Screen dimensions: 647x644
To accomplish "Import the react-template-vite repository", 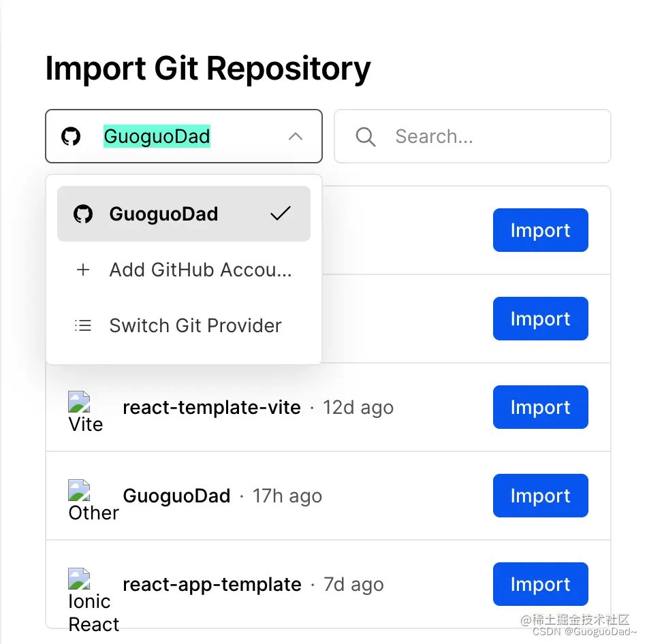I will click(x=541, y=407).
